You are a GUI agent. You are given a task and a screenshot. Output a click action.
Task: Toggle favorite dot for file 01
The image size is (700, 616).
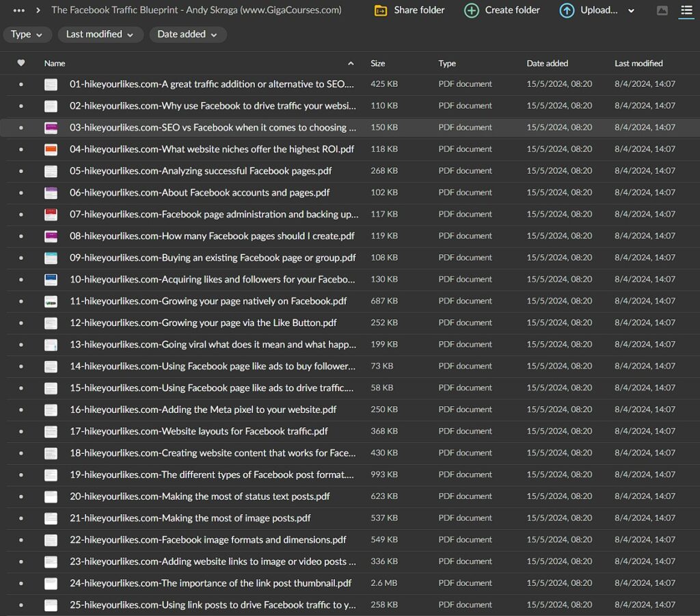[x=21, y=85]
